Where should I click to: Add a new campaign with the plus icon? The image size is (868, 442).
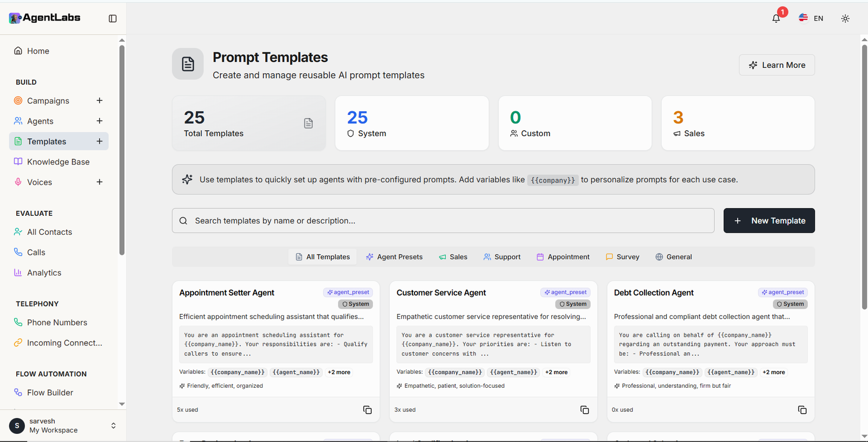click(x=99, y=100)
